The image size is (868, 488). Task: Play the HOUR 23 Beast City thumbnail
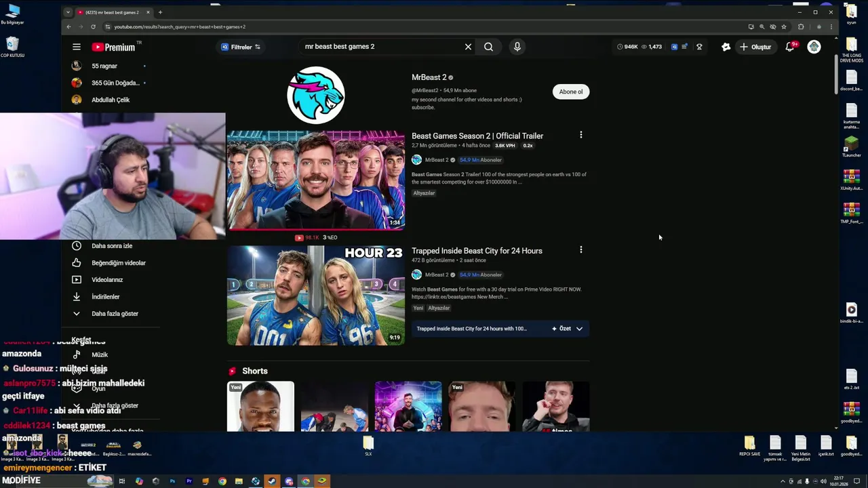316,296
